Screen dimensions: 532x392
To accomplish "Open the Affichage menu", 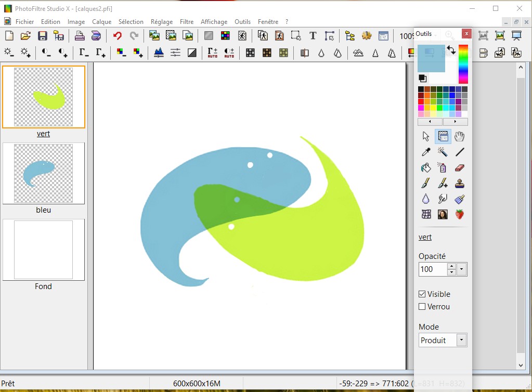I will (214, 22).
